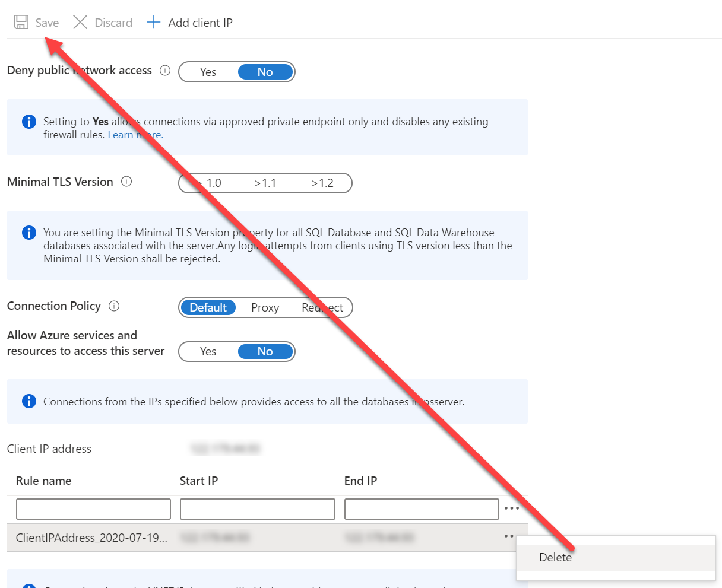
Task: Choose Delete from the context menu
Action: pyautogui.click(x=616, y=558)
